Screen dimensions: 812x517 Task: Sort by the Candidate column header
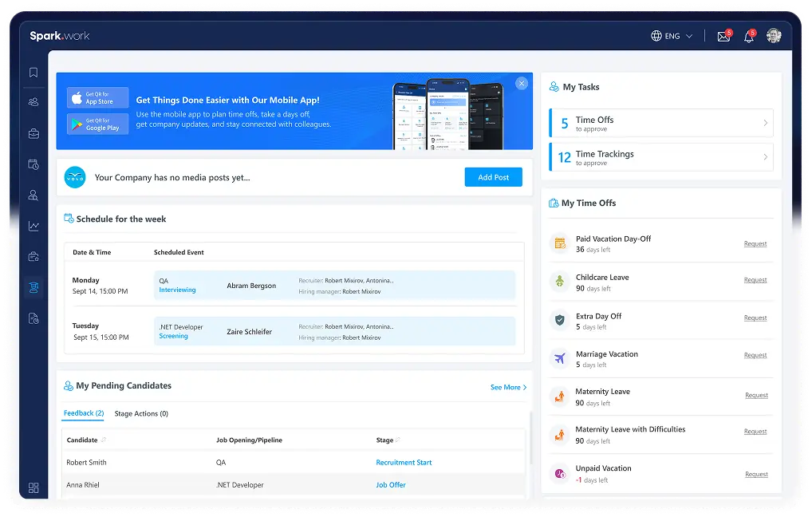click(83, 440)
